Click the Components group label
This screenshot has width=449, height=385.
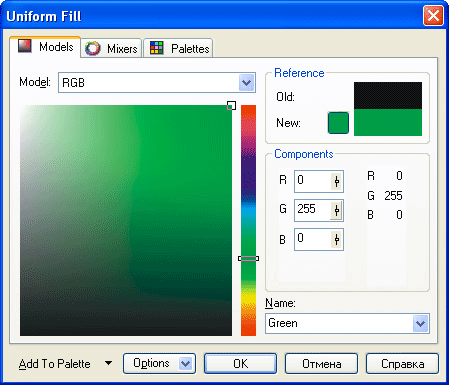(304, 154)
